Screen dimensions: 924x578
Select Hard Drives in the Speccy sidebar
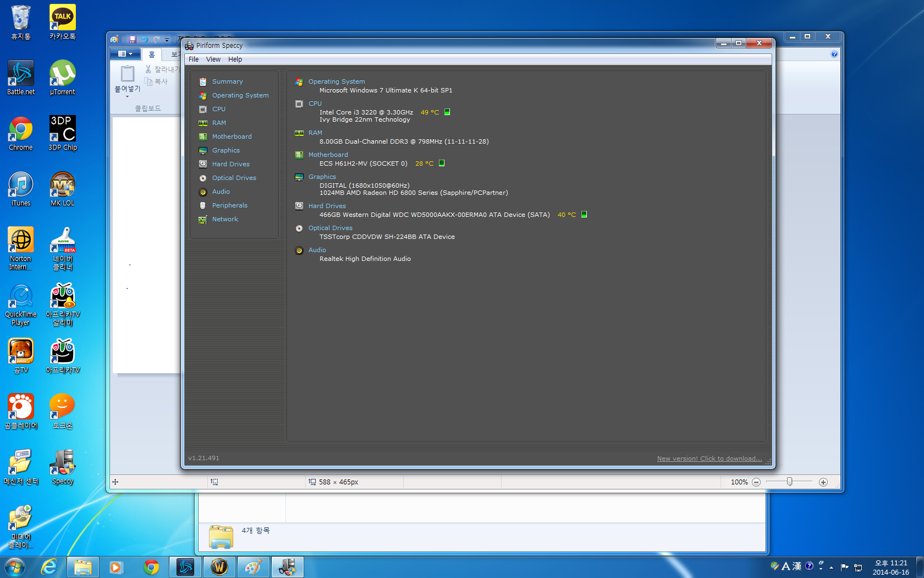(231, 164)
